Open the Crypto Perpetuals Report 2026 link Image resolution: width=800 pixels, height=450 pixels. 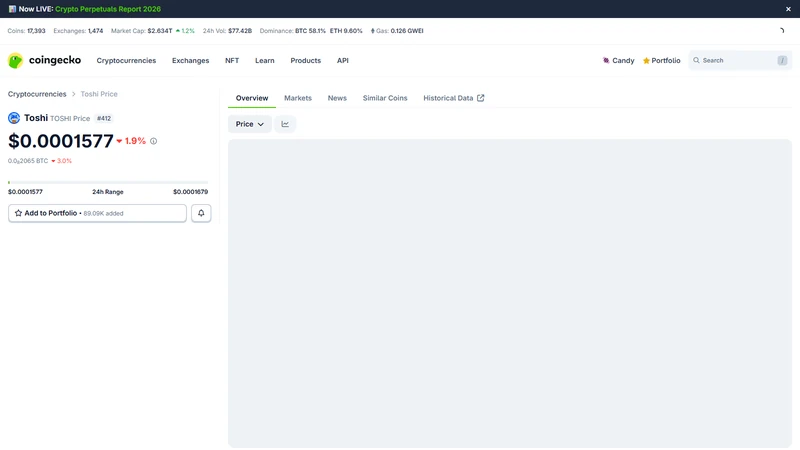pos(108,9)
